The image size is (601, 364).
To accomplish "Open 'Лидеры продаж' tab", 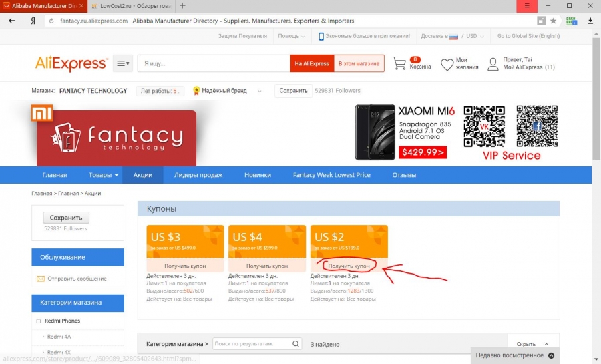I will coord(198,175).
